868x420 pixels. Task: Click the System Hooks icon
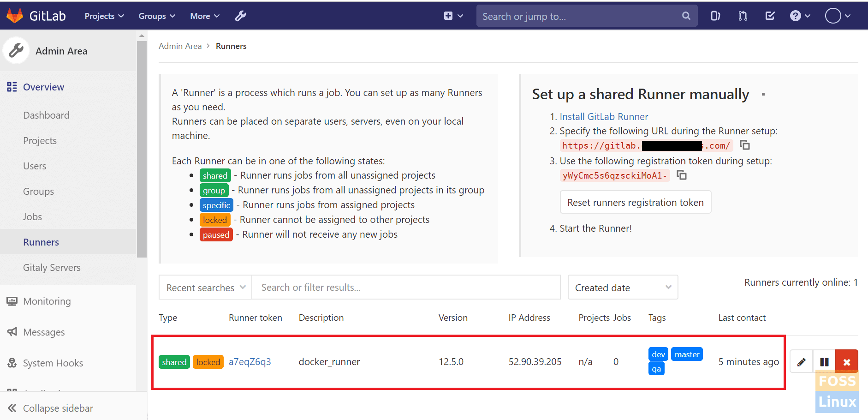pyautogui.click(x=12, y=363)
